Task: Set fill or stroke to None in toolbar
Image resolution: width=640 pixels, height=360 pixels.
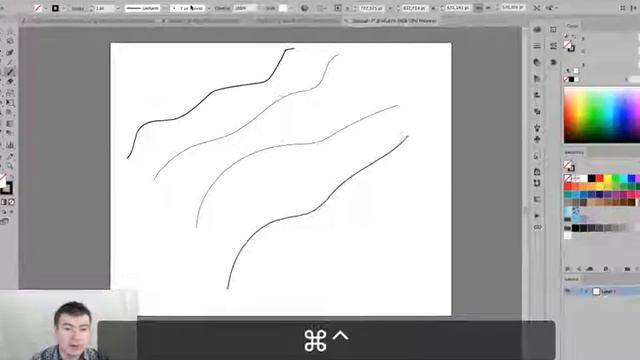Action: (x=12, y=202)
